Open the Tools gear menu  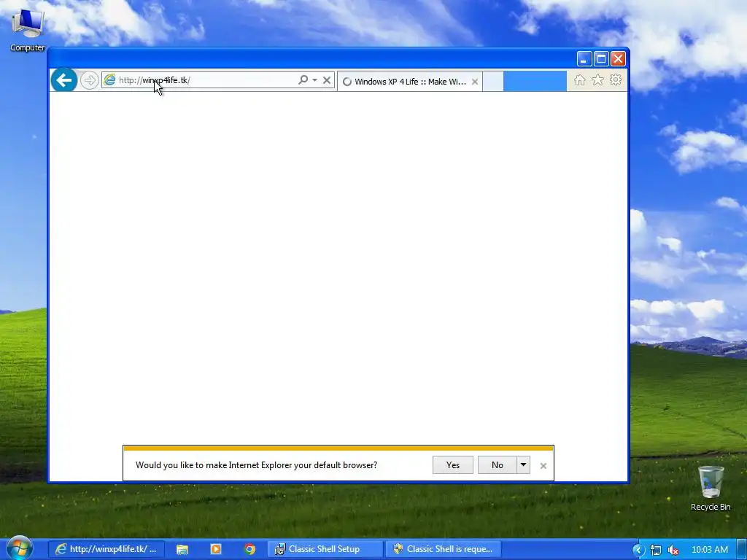click(x=616, y=80)
